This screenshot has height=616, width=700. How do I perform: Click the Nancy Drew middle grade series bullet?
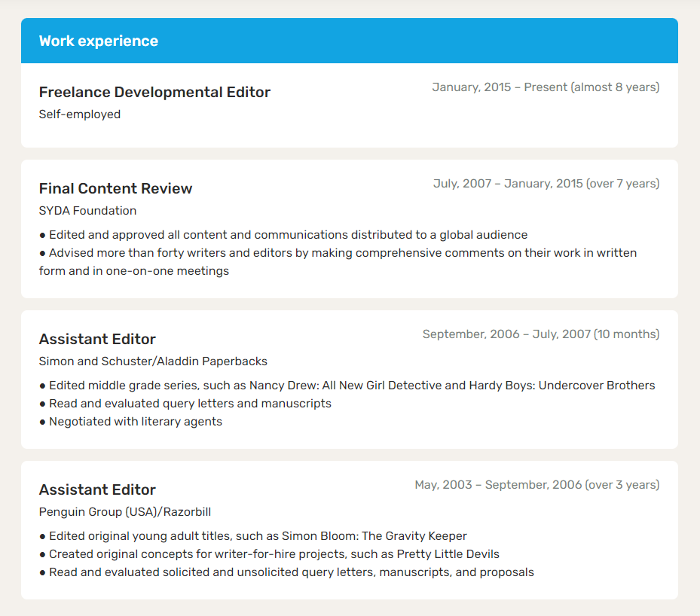click(x=347, y=386)
